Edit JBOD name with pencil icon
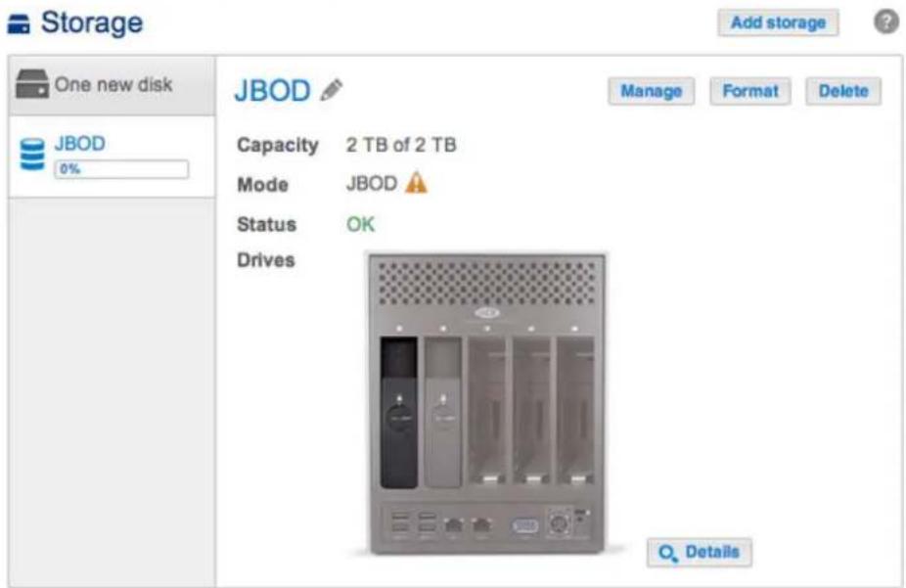 coord(331,90)
